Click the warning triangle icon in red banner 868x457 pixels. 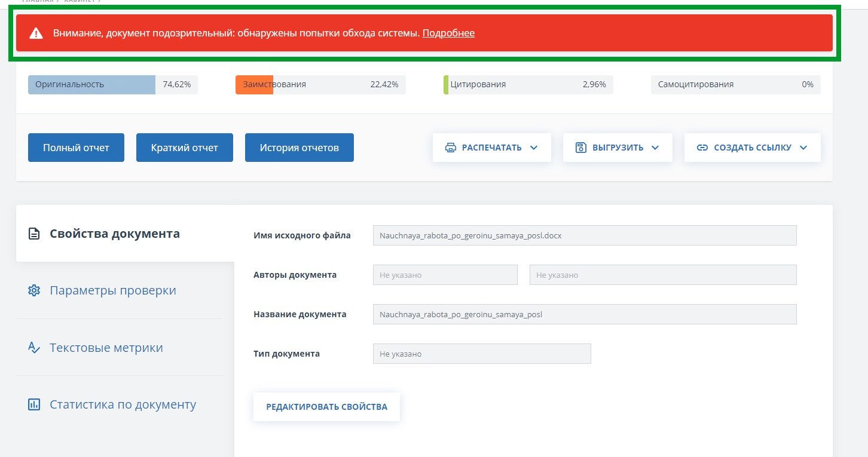point(36,33)
